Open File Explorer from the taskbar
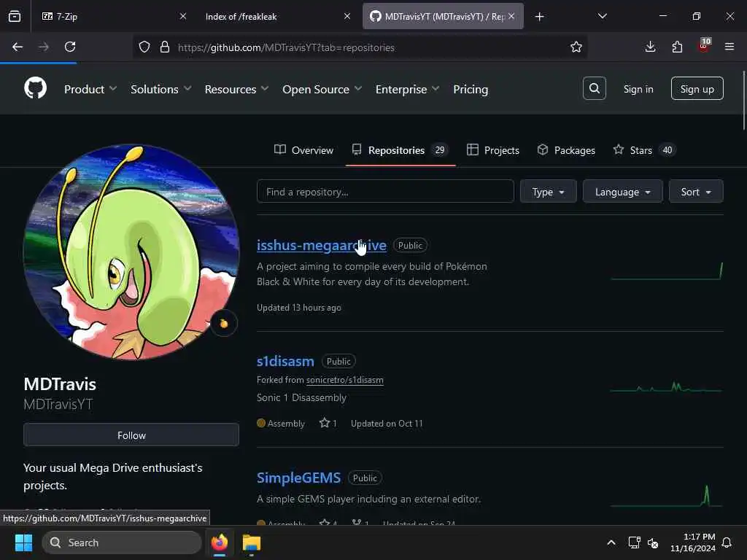Image resolution: width=747 pixels, height=560 pixels. (252, 542)
